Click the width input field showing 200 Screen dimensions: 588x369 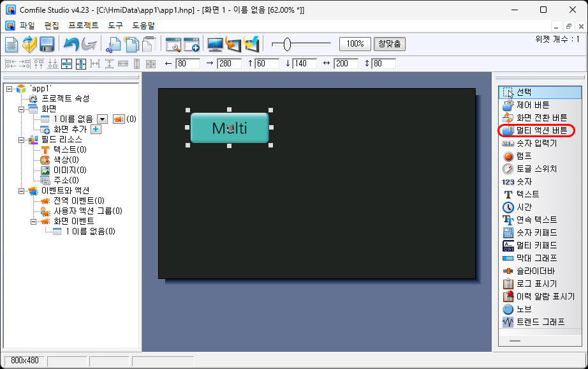tap(345, 63)
